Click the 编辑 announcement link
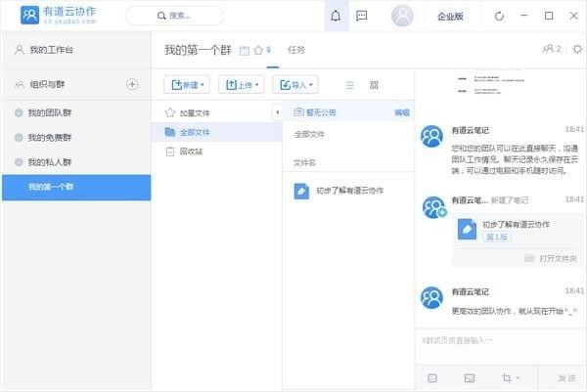The height and width of the screenshot is (392, 587). [401, 112]
